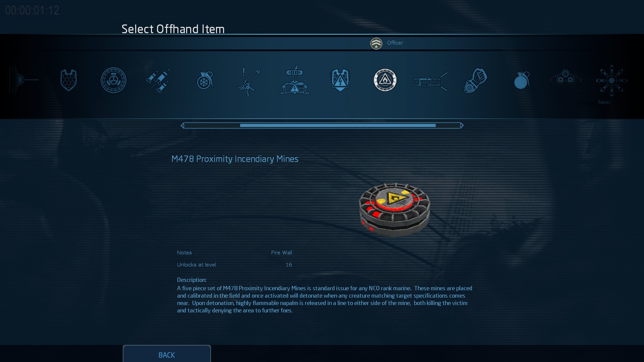Image resolution: width=644 pixels, height=362 pixels.
Task: Choose the New! cluster mine icon
Action: tap(611, 80)
